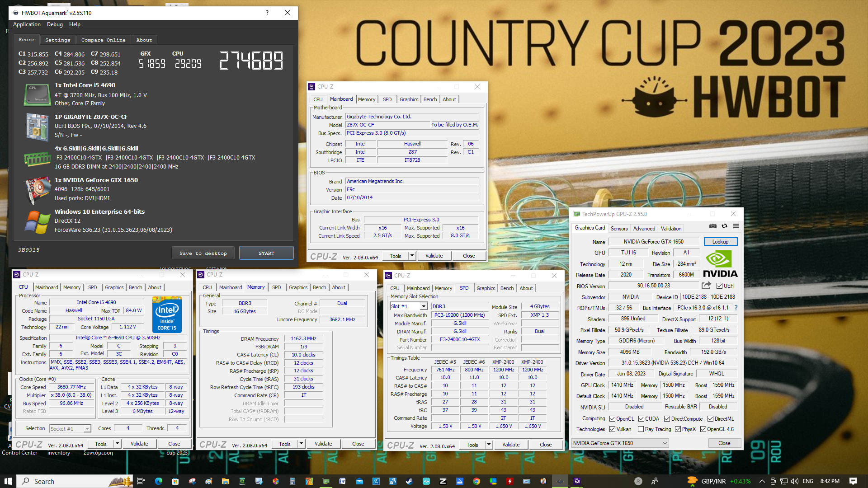Open Steam from the taskbar

[409, 481]
